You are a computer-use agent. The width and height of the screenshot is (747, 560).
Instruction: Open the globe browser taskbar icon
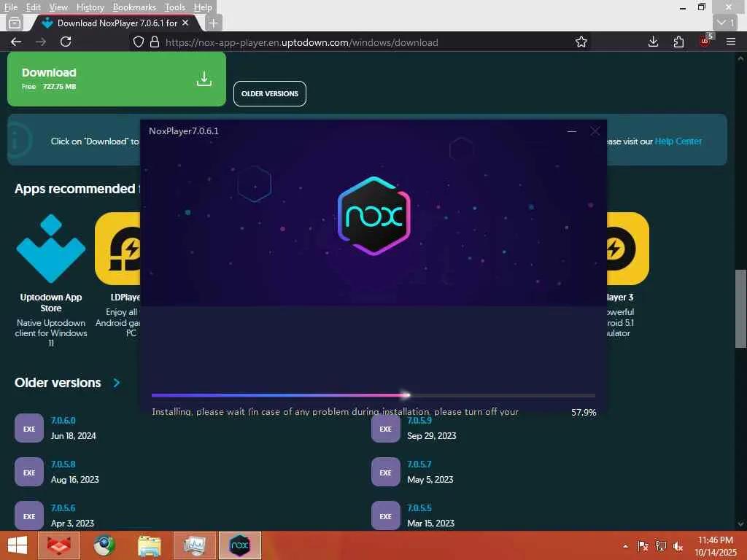[x=104, y=545]
